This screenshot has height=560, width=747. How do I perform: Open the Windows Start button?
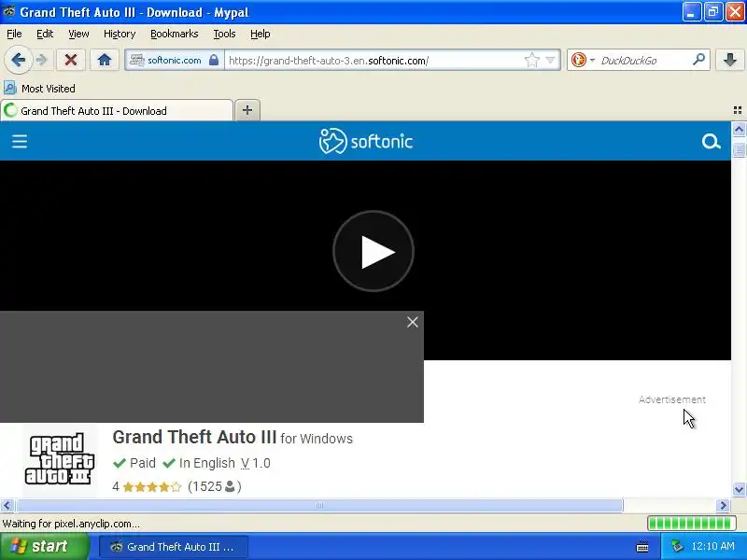click(44, 546)
